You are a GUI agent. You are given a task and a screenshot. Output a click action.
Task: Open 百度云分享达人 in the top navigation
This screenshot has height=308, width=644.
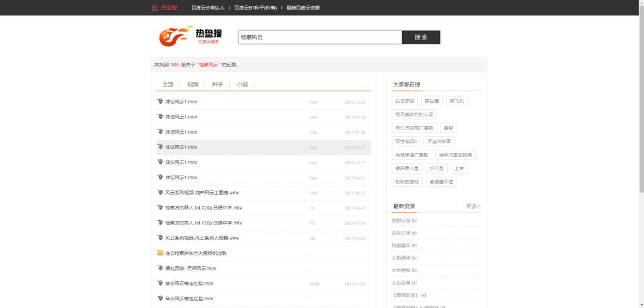coord(208,8)
